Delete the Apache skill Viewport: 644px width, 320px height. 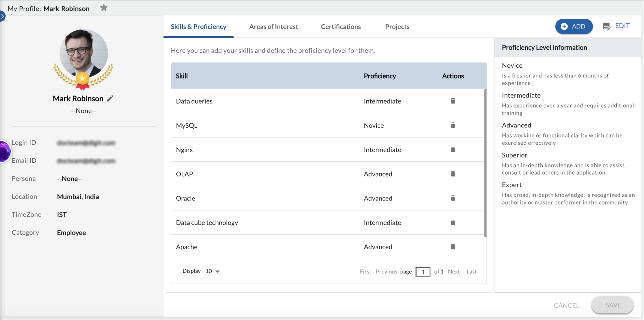point(453,247)
